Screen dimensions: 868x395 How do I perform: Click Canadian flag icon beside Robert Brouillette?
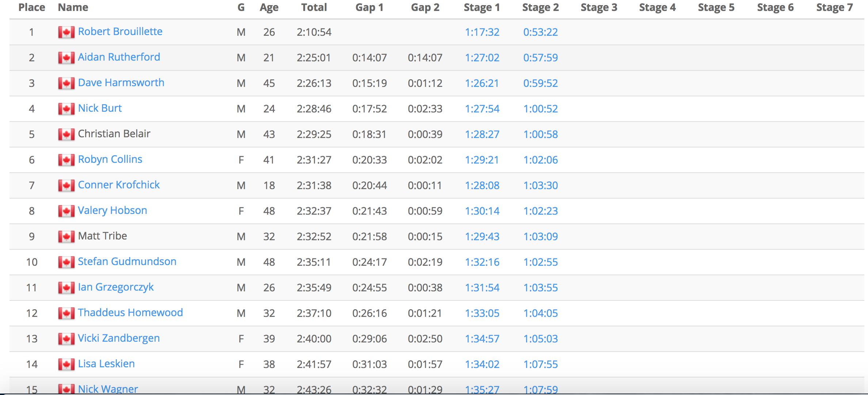[66, 32]
